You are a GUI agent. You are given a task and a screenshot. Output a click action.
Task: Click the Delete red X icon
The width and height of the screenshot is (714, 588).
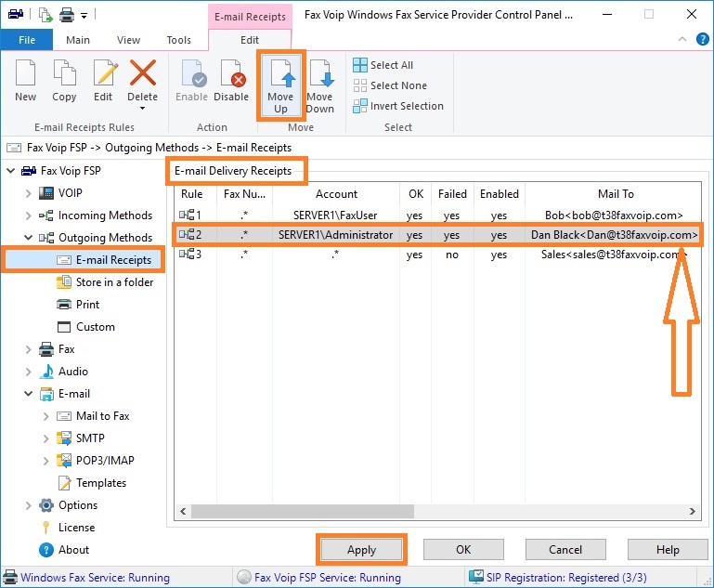pyautogui.click(x=143, y=72)
